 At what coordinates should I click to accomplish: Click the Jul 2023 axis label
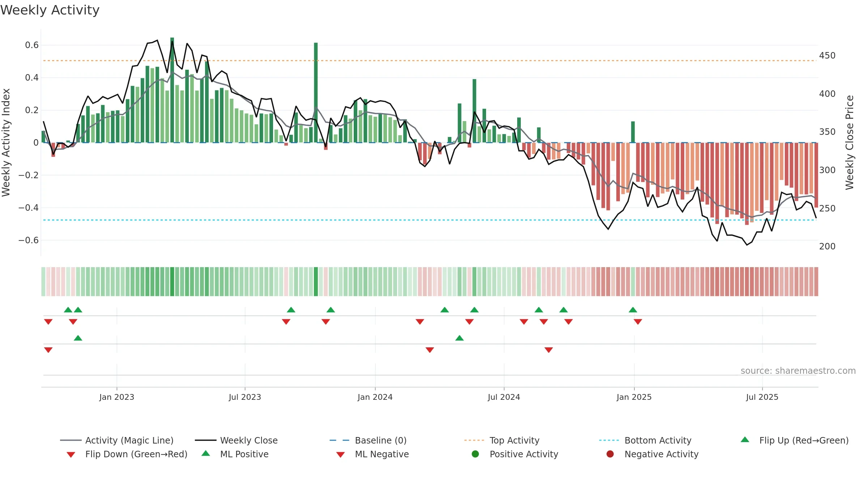(245, 397)
